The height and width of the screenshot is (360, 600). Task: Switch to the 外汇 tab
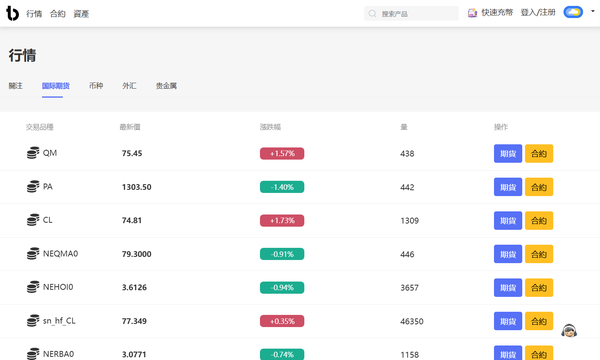[x=129, y=86]
